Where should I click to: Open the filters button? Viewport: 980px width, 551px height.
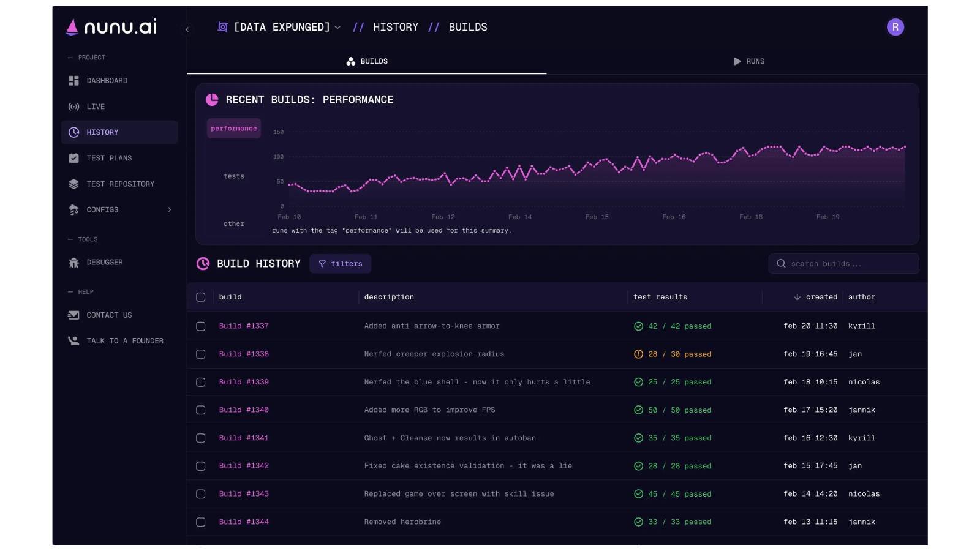[x=340, y=264]
